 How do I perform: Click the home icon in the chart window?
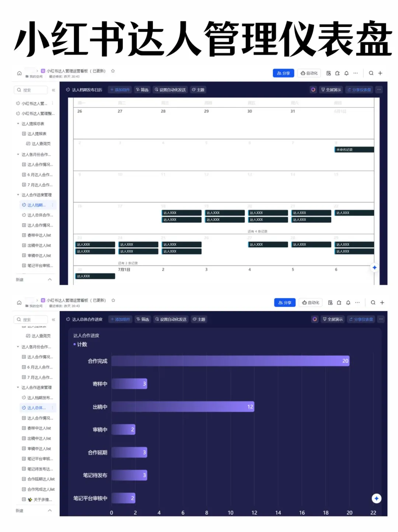pos(19,303)
